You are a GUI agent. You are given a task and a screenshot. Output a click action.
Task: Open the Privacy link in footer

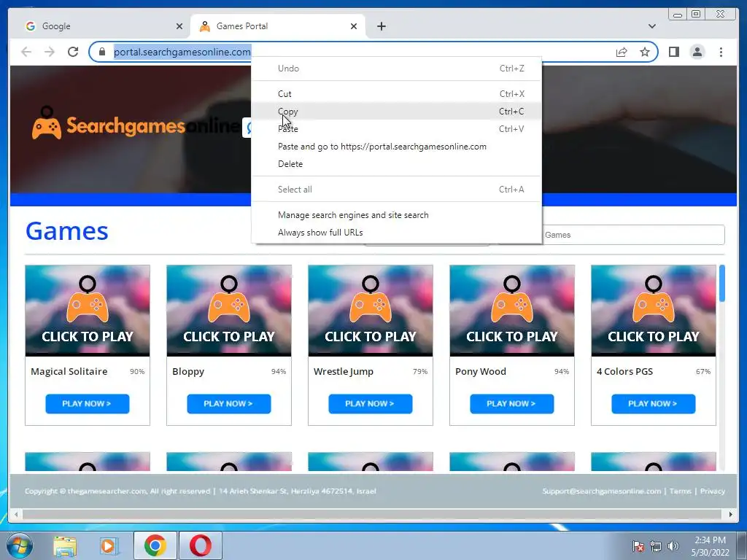[x=712, y=491]
